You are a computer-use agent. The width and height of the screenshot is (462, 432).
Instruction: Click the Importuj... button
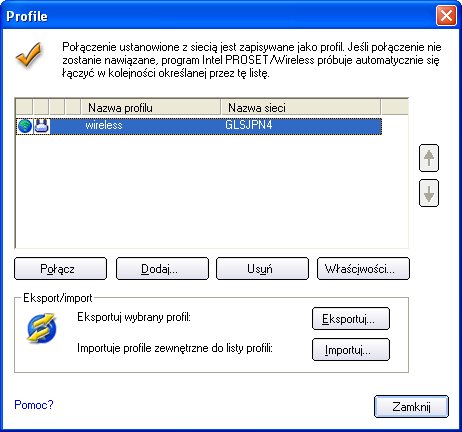pyautogui.click(x=351, y=350)
